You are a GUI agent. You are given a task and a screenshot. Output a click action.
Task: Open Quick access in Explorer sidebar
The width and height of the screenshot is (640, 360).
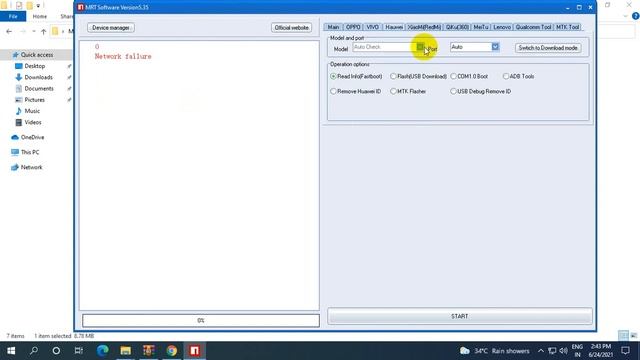(37, 55)
